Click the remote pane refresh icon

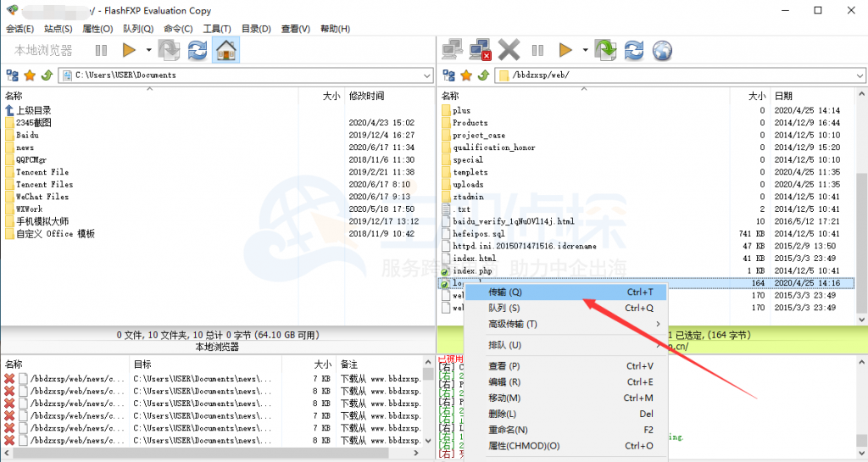click(634, 50)
